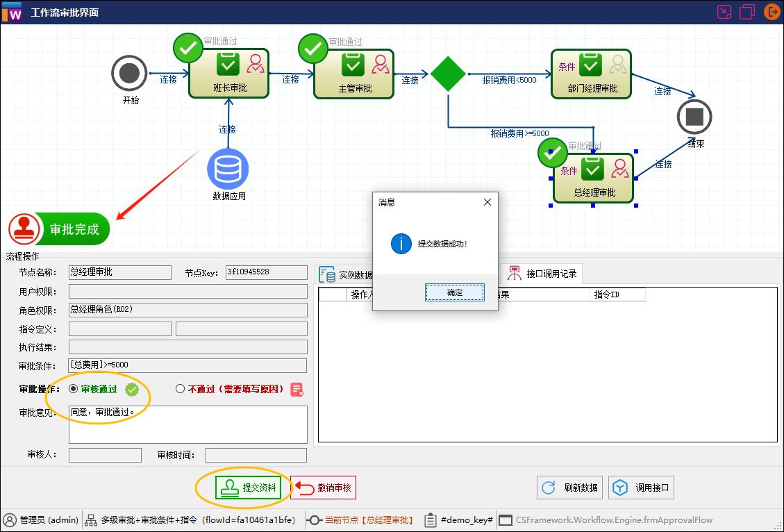Click the 调用接口 button
This screenshot has width=784, height=532.
(x=640, y=487)
